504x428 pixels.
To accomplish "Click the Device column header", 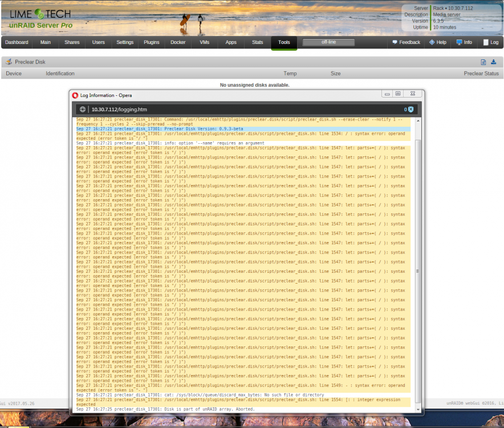I will click(14, 74).
